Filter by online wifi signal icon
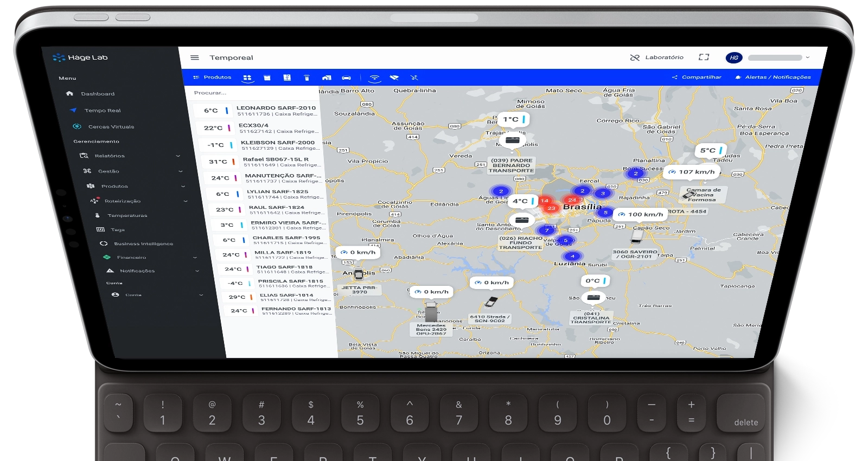The height and width of the screenshot is (461, 868). 374,78
